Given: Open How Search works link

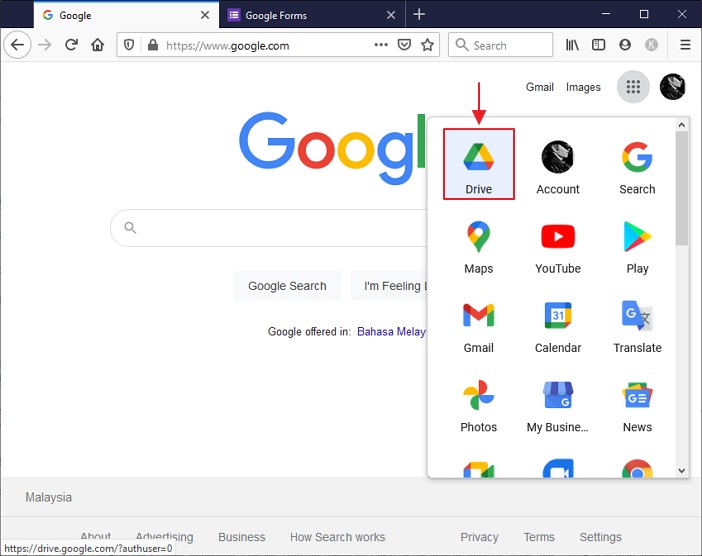Looking at the screenshot, I should [338, 537].
